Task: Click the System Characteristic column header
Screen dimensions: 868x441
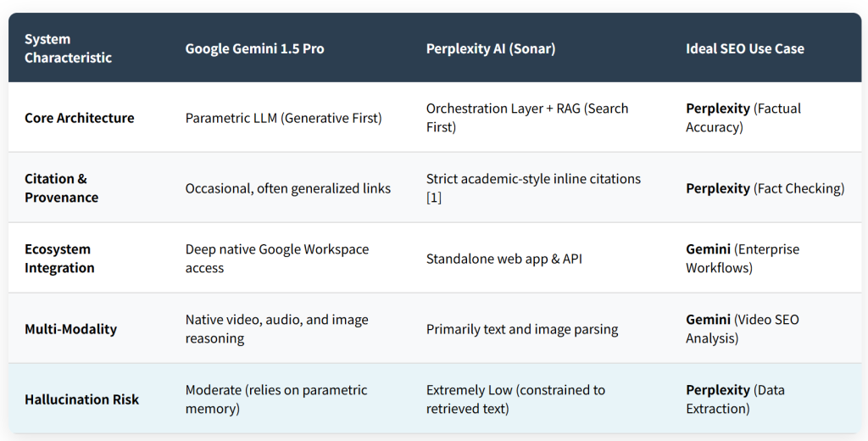Action: 68,48
